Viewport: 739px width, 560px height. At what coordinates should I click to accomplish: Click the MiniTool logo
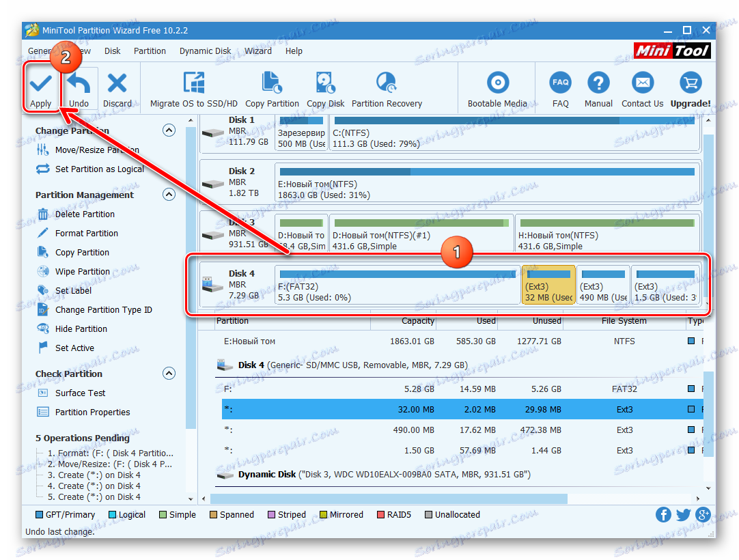tap(672, 51)
